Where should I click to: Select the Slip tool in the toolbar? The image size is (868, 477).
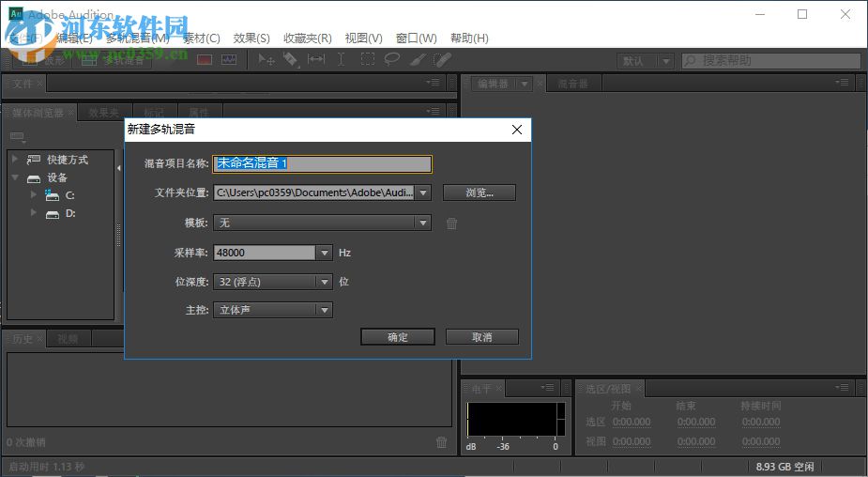316,59
